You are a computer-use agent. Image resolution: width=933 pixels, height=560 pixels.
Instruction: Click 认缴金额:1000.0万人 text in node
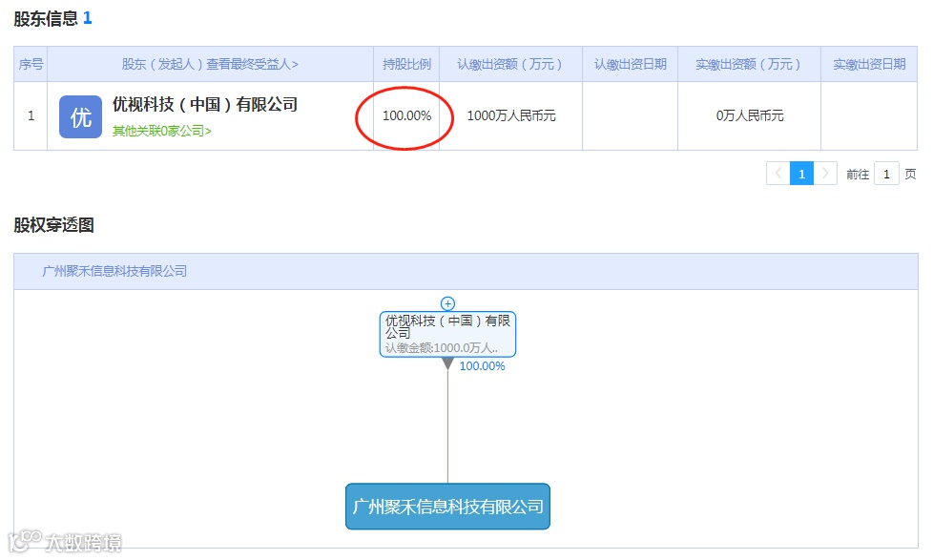(x=441, y=347)
